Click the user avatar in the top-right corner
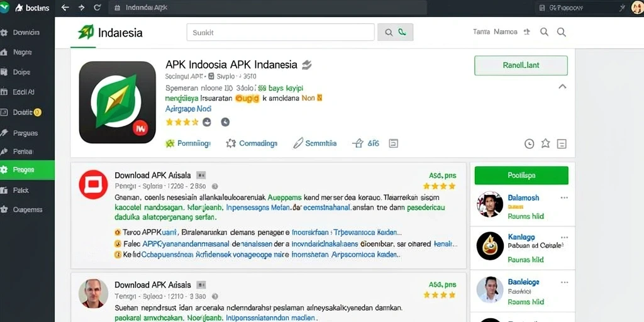The image size is (644, 322). (638, 8)
